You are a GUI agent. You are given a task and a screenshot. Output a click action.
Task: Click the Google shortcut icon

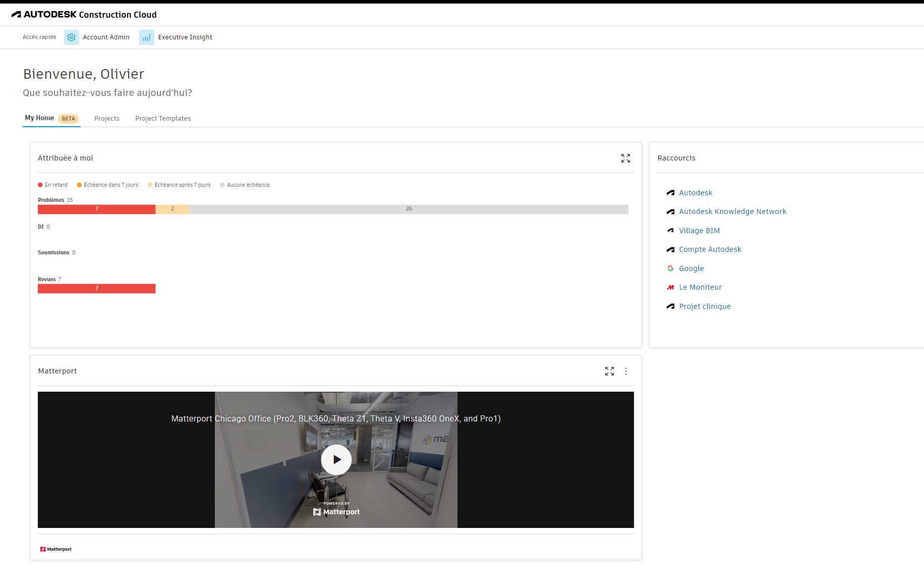coord(670,268)
